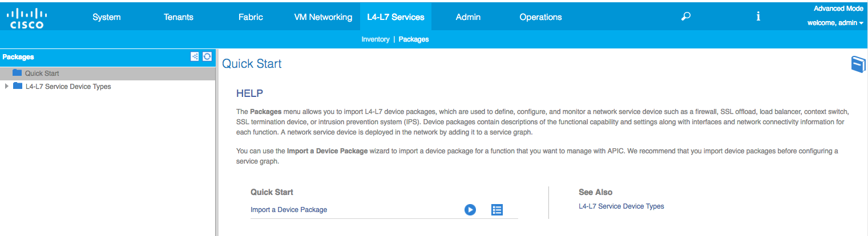Click the search magnifier icon
Screen dimensions: 868x236
686,17
